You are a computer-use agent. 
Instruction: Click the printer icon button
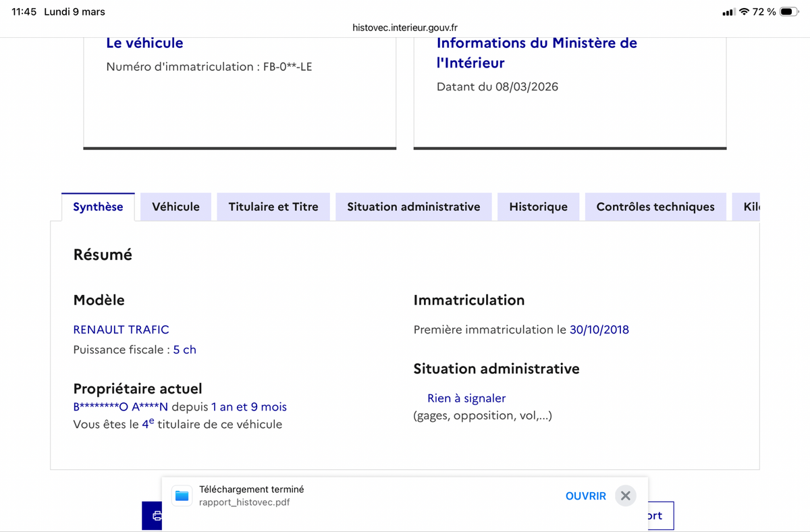[153, 516]
